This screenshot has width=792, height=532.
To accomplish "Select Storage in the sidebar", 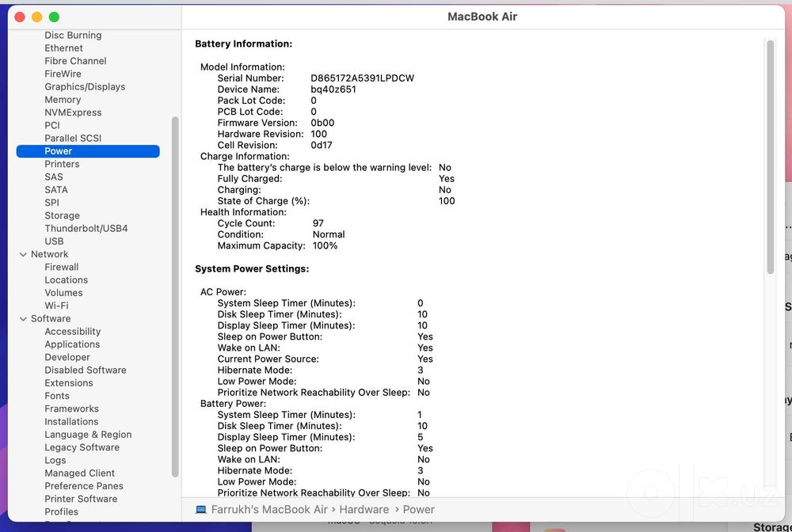I will pos(62,215).
